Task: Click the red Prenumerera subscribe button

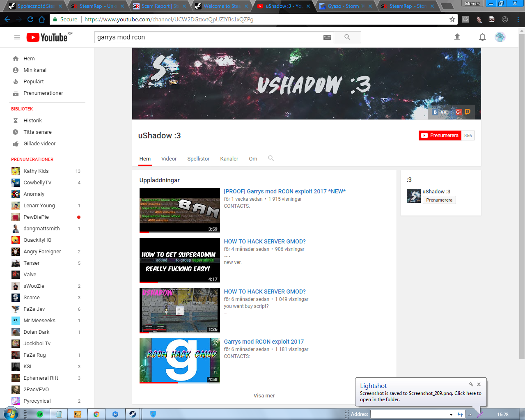Action: pyautogui.click(x=440, y=135)
